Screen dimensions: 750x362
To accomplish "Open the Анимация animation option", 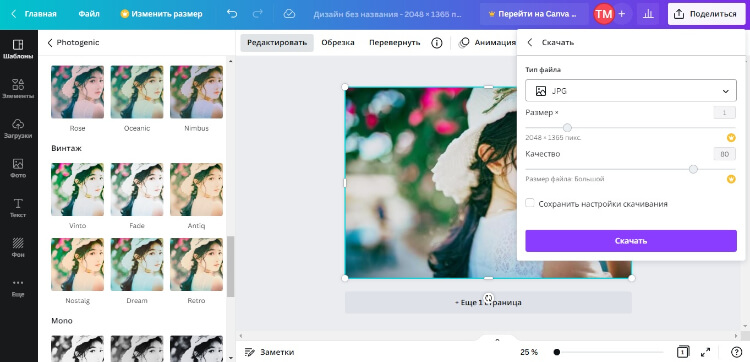I will click(x=487, y=43).
